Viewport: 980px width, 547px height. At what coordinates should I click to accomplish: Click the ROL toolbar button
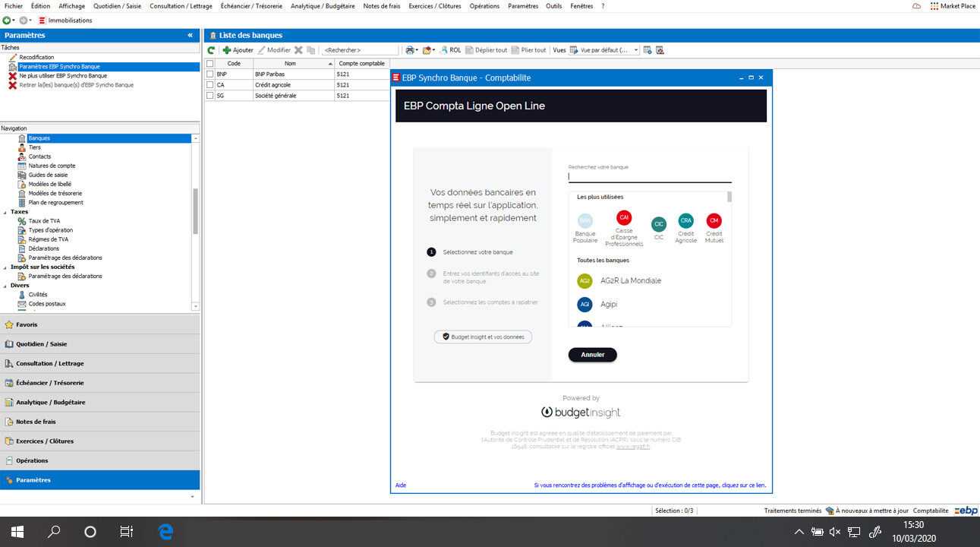click(x=450, y=50)
